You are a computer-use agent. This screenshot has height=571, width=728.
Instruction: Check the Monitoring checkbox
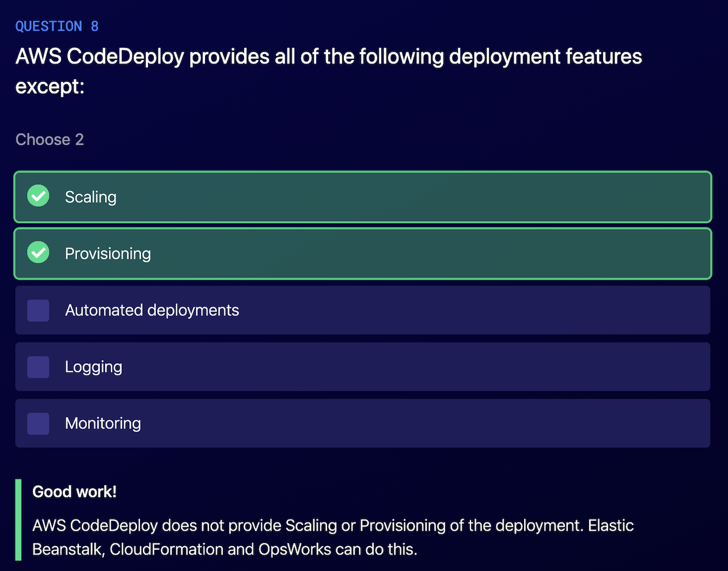point(38,423)
